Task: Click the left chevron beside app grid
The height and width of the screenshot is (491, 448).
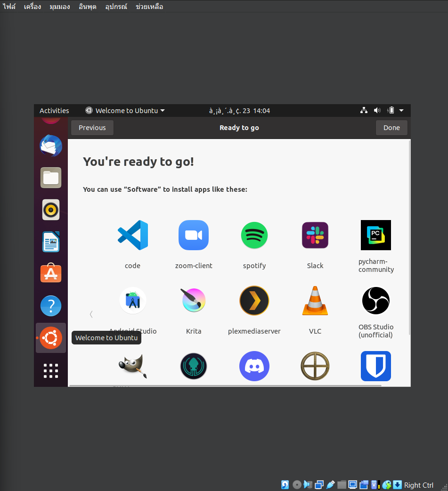Action: 91,314
